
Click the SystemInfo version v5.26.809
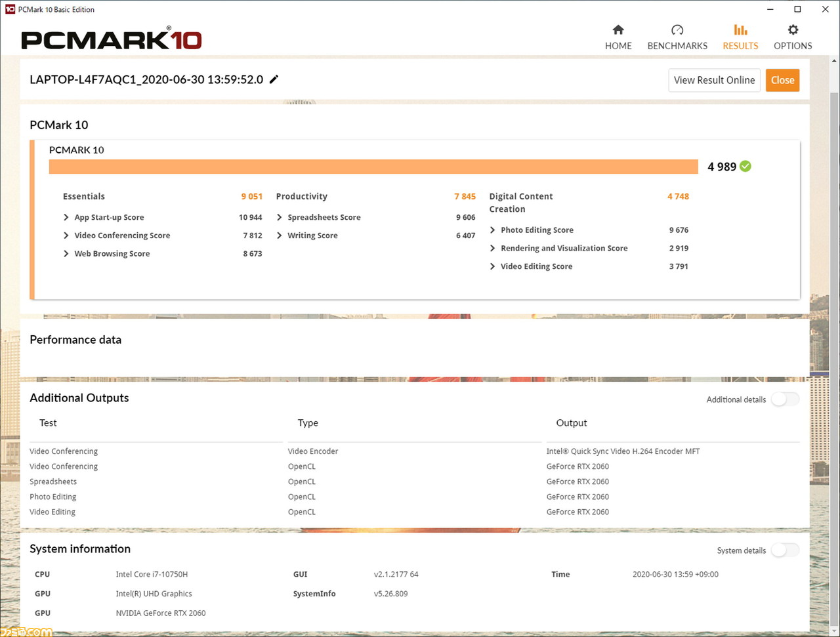391,594
